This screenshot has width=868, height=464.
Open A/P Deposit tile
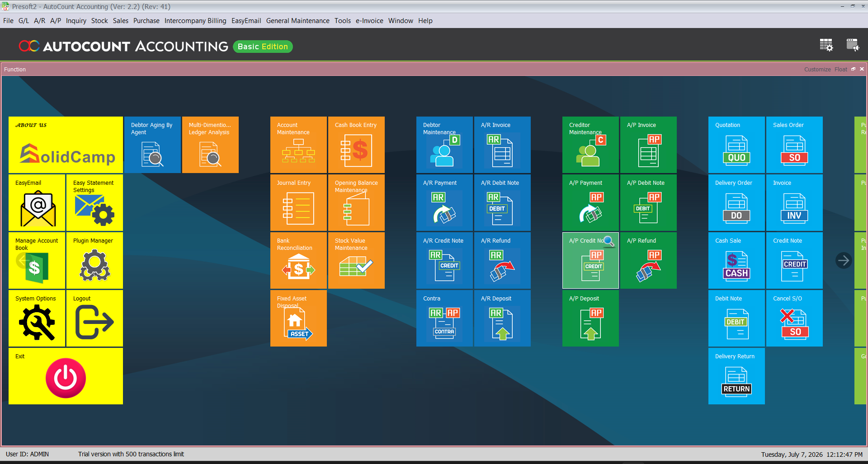(x=590, y=318)
